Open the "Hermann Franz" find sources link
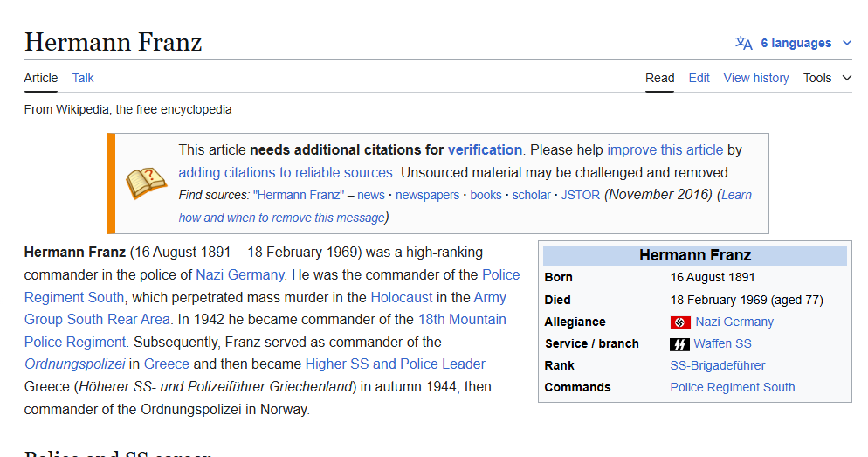The image size is (868, 457). 299,196
